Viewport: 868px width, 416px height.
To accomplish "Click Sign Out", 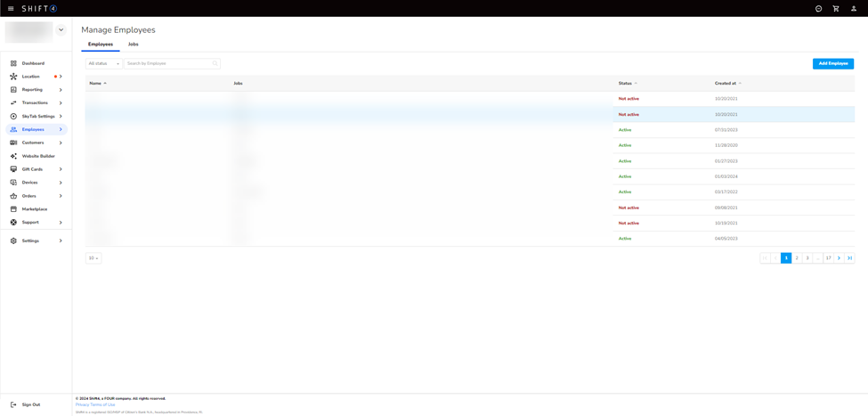I will coord(31,405).
